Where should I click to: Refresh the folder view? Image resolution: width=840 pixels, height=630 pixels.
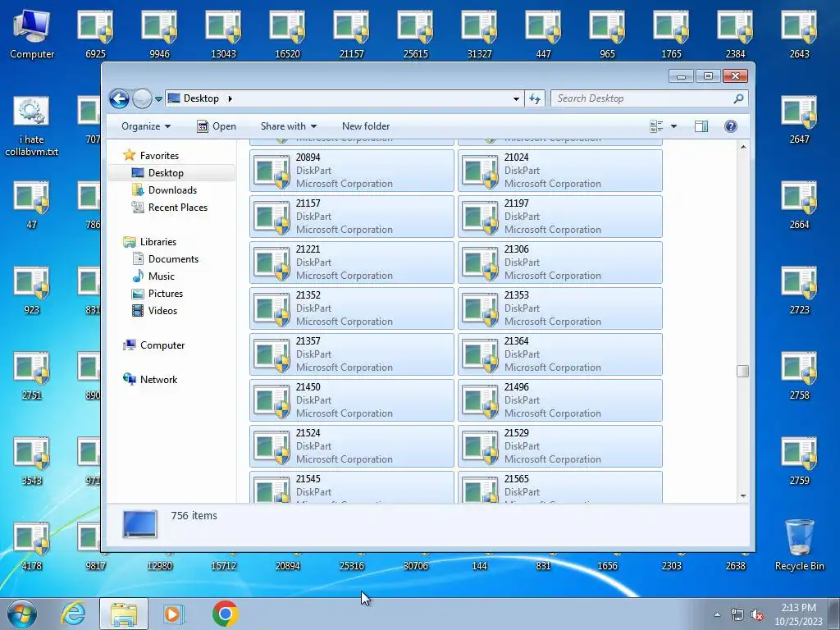pos(535,98)
